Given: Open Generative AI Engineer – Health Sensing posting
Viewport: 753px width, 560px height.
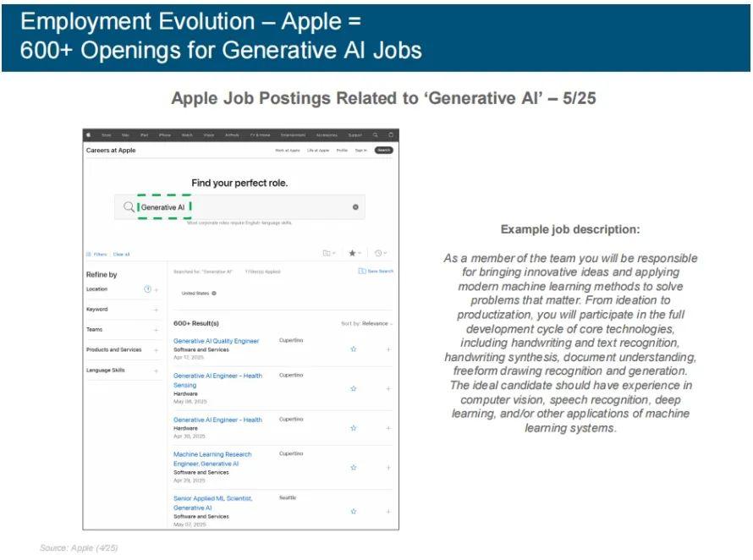Looking at the screenshot, I should pyautogui.click(x=217, y=381).
